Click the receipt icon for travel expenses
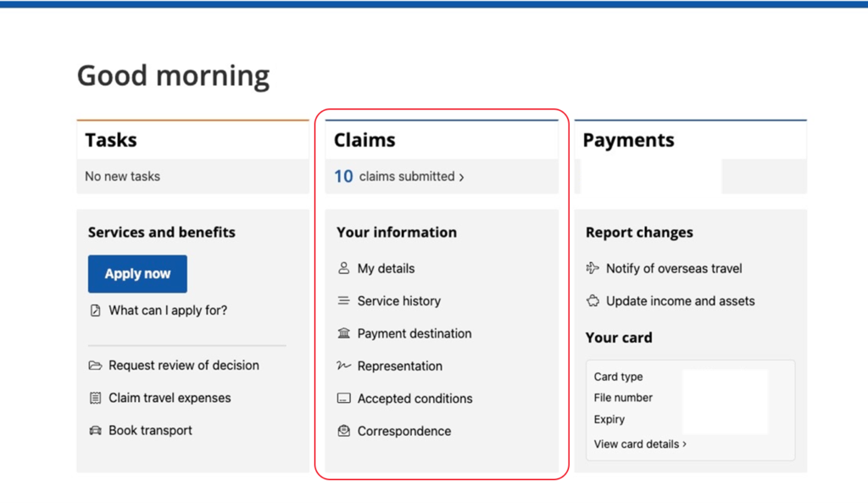868x503 pixels. coord(95,398)
